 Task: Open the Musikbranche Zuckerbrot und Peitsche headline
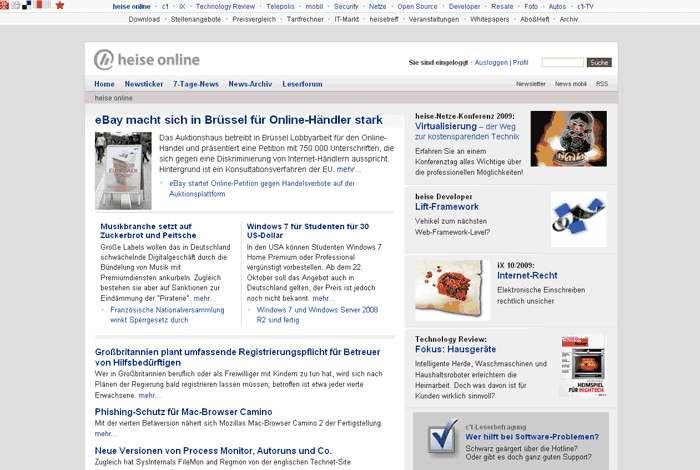pos(148,231)
